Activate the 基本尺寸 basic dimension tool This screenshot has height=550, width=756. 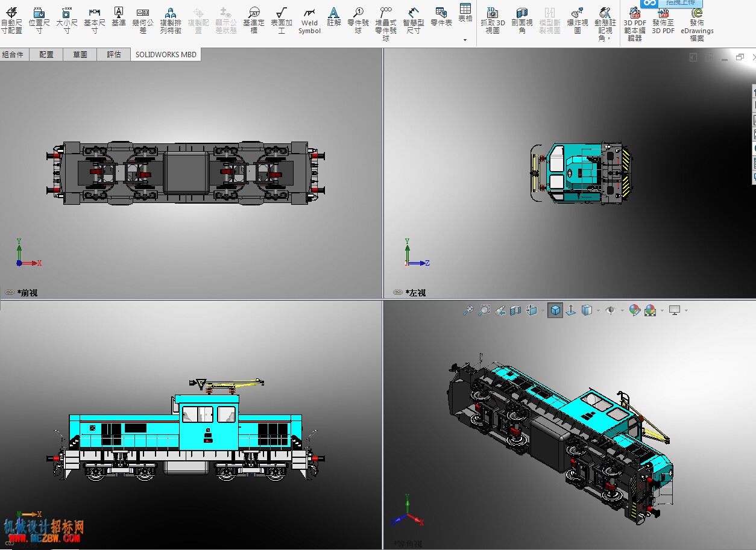[95, 20]
